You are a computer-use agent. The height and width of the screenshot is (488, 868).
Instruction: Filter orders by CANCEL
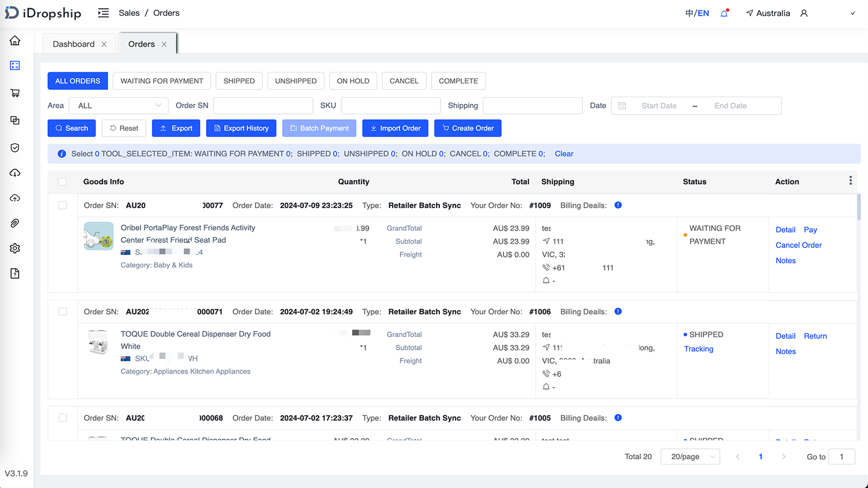click(x=404, y=81)
